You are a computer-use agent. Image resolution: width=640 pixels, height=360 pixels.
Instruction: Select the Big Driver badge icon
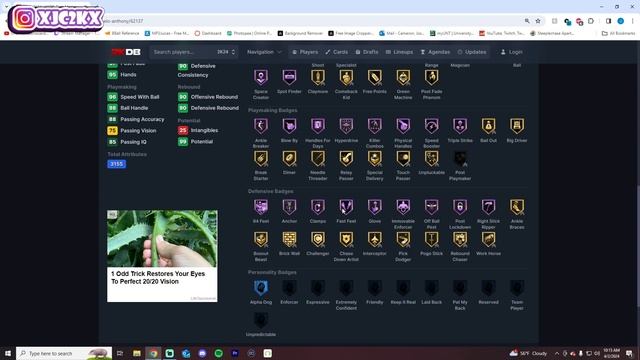[517, 126]
